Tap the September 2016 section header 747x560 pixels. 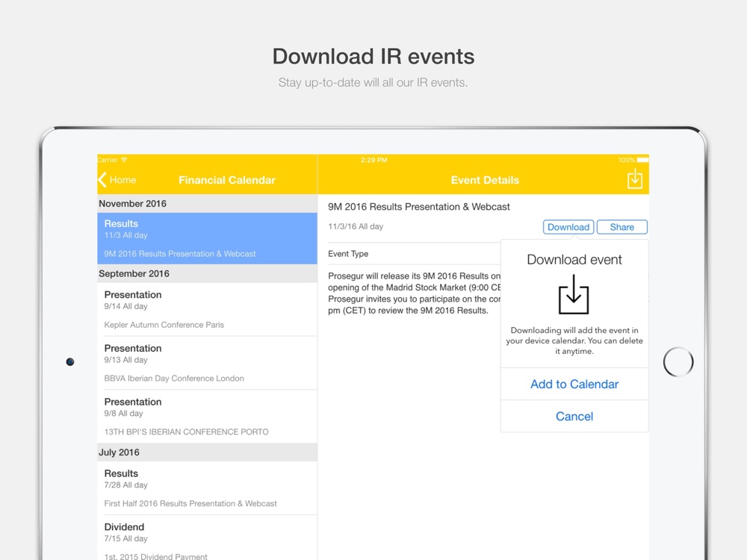click(207, 273)
